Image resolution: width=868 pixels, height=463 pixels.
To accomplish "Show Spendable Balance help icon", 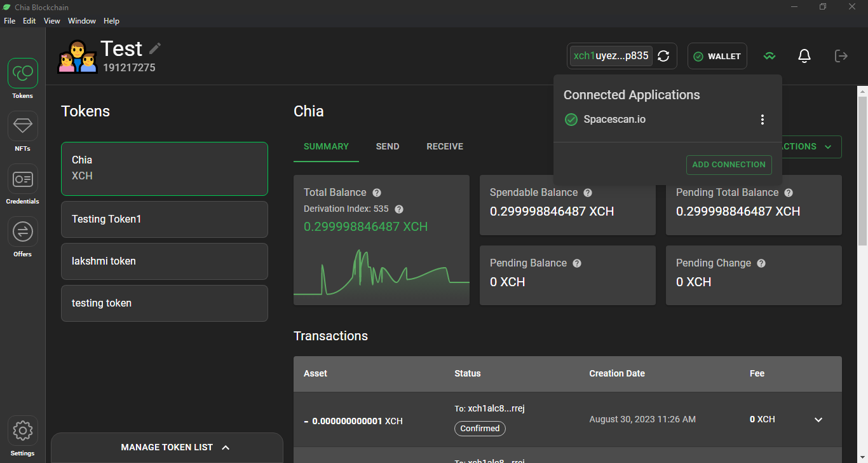I will pos(588,193).
